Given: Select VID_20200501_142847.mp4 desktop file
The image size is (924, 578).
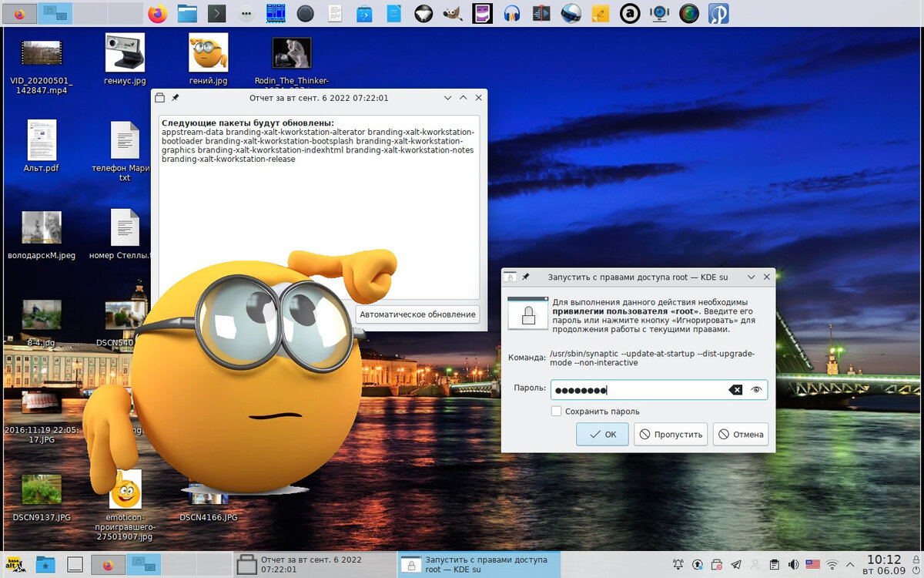Looking at the screenshot, I should point(40,65).
